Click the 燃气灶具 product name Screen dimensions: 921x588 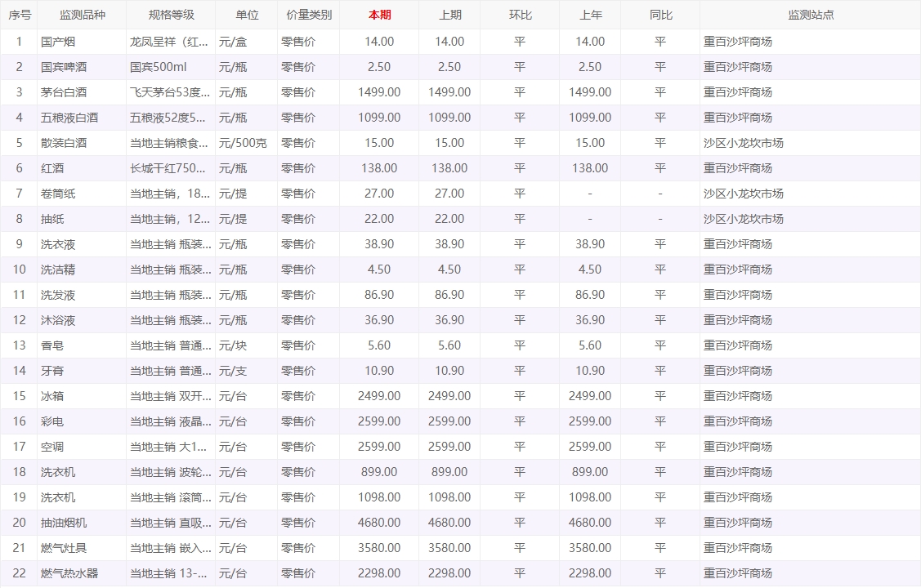(x=64, y=548)
